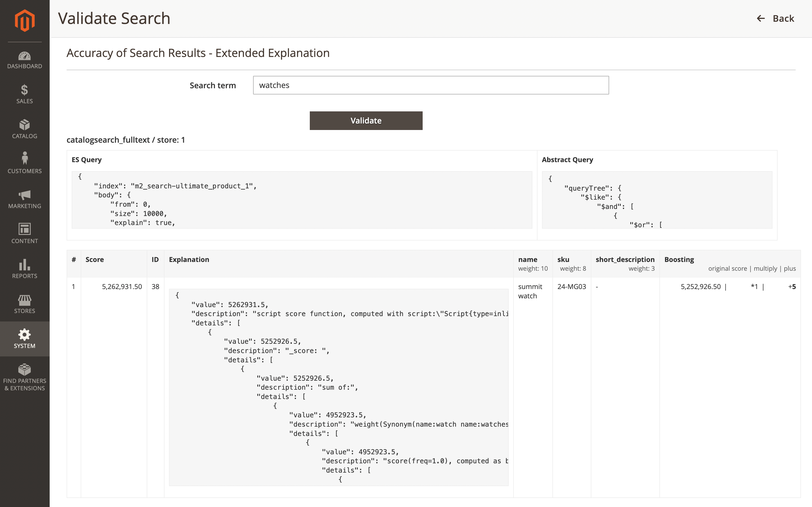Open the Customers person icon
The height and width of the screenshot is (507, 812).
pyautogui.click(x=25, y=158)
